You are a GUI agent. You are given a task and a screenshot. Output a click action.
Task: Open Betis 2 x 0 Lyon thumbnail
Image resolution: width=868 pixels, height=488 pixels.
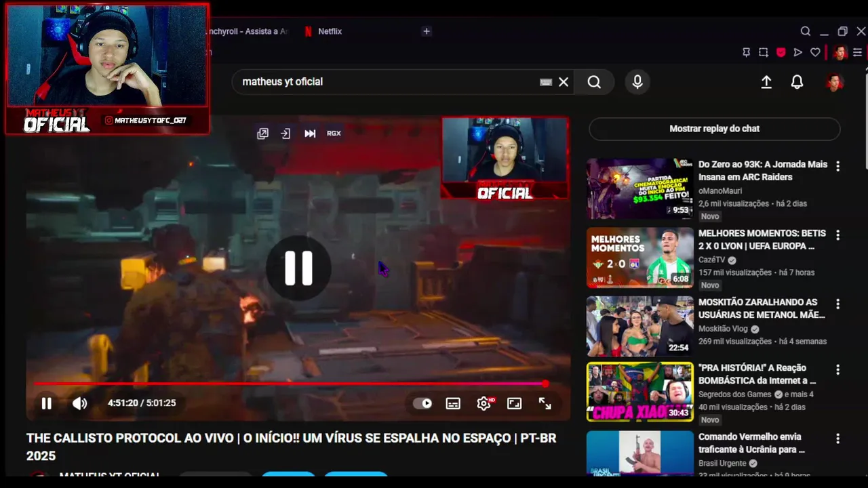coord(640,258)
